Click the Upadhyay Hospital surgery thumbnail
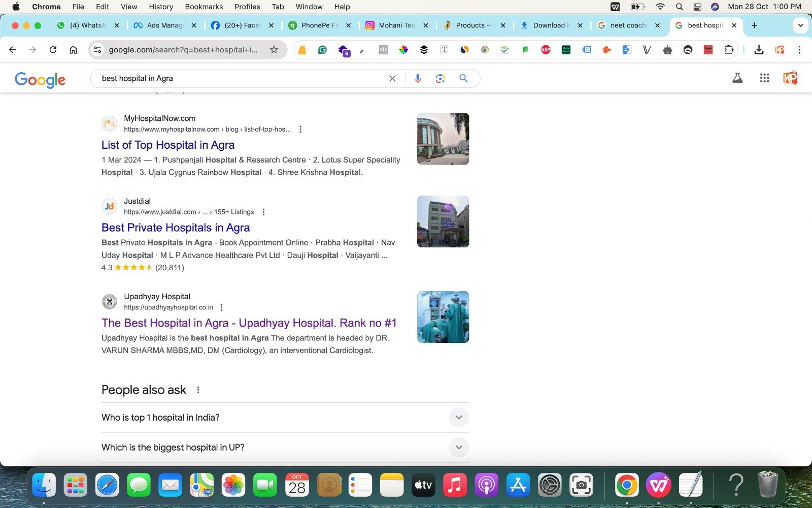The height and width of the screenshot is (508, 812). click(443, 317)
